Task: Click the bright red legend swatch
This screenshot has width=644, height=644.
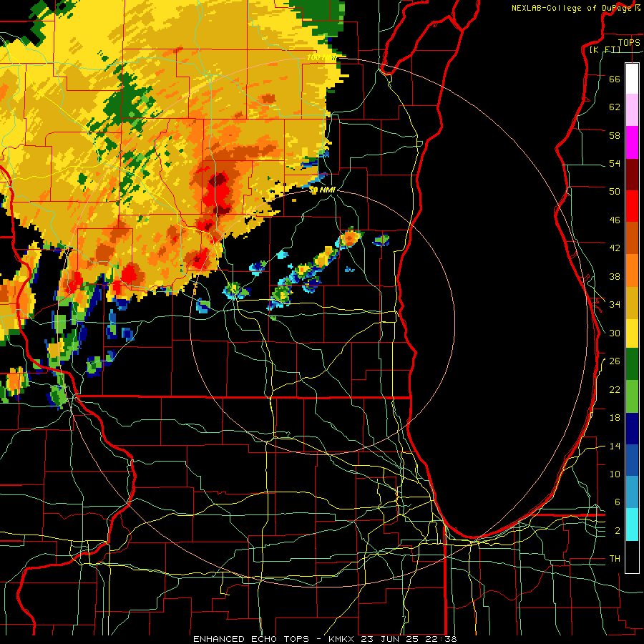Action: 632,206
